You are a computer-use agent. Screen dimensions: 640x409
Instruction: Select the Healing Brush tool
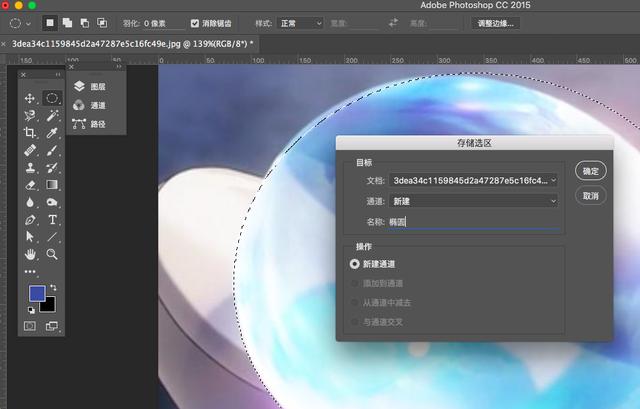tap(30, 150)
